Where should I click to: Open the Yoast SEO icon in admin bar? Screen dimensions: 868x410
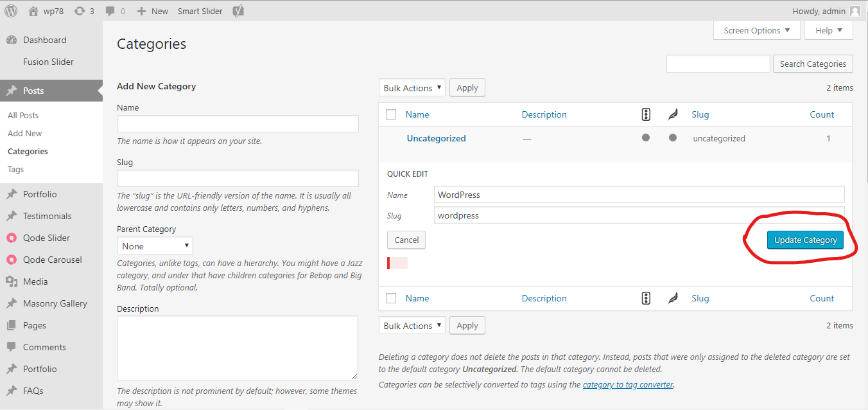pyautogui.click(x=238, y=11)
